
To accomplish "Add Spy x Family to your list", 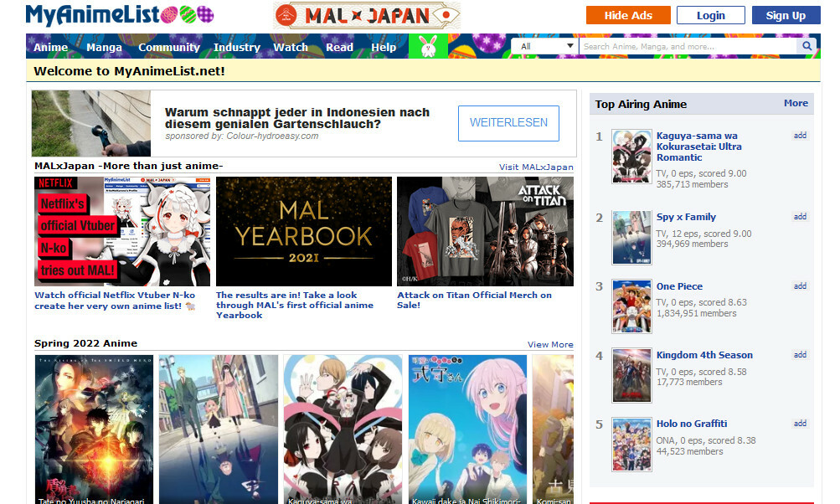I will pyautogui.click(x=801, y=216).
